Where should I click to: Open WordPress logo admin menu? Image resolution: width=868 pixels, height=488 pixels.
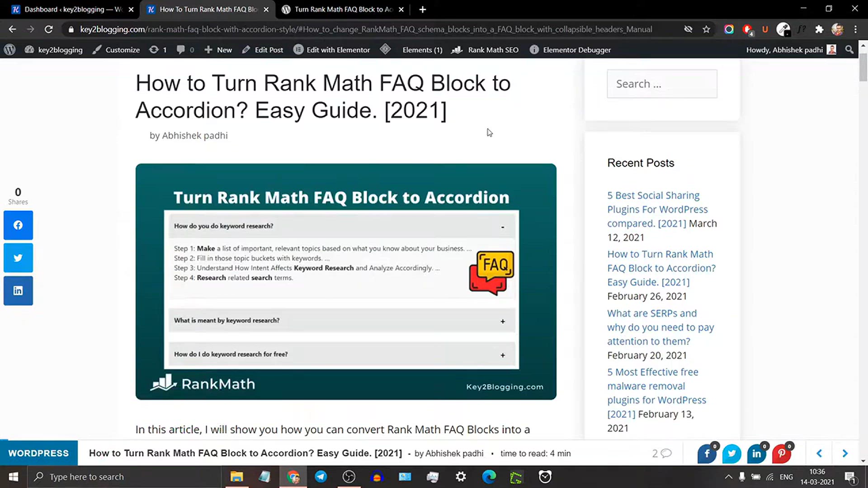point(9,50)
